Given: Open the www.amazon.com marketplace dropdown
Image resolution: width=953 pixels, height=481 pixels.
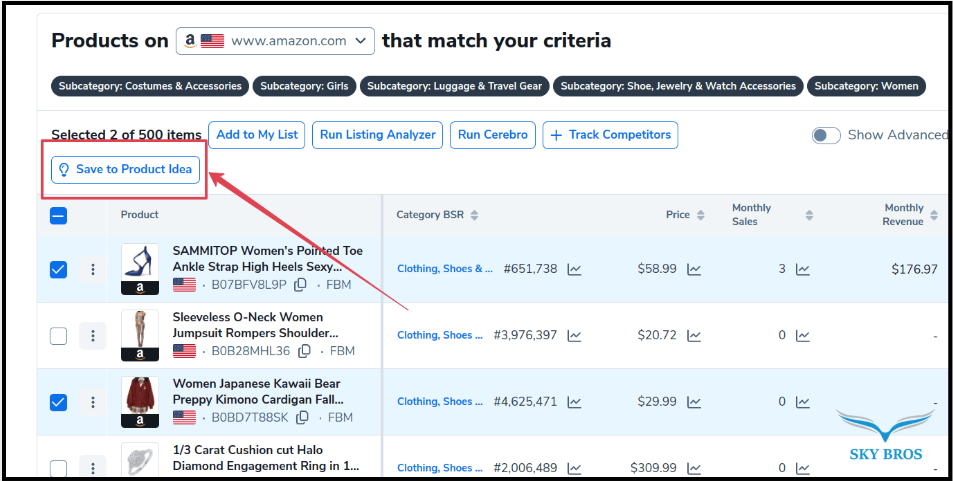Looking at the screenshot, I should coord(275,41).
